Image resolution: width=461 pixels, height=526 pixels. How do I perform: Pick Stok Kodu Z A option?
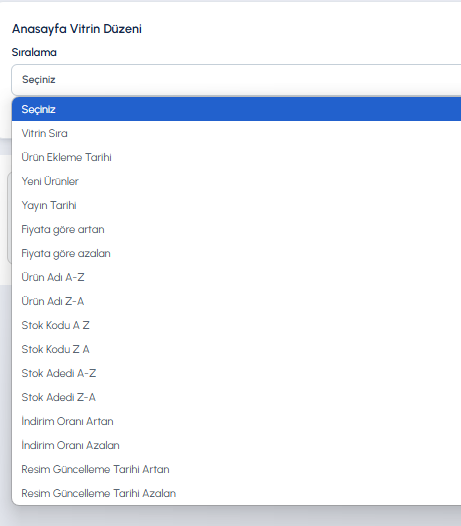click(237, 349)
